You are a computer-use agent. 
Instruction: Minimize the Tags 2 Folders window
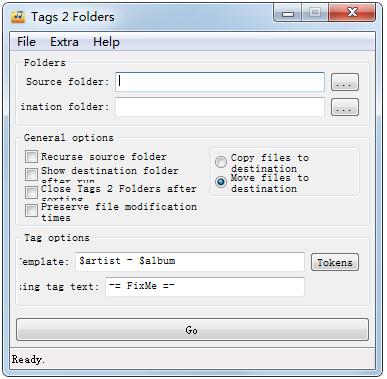click(288, 13)
